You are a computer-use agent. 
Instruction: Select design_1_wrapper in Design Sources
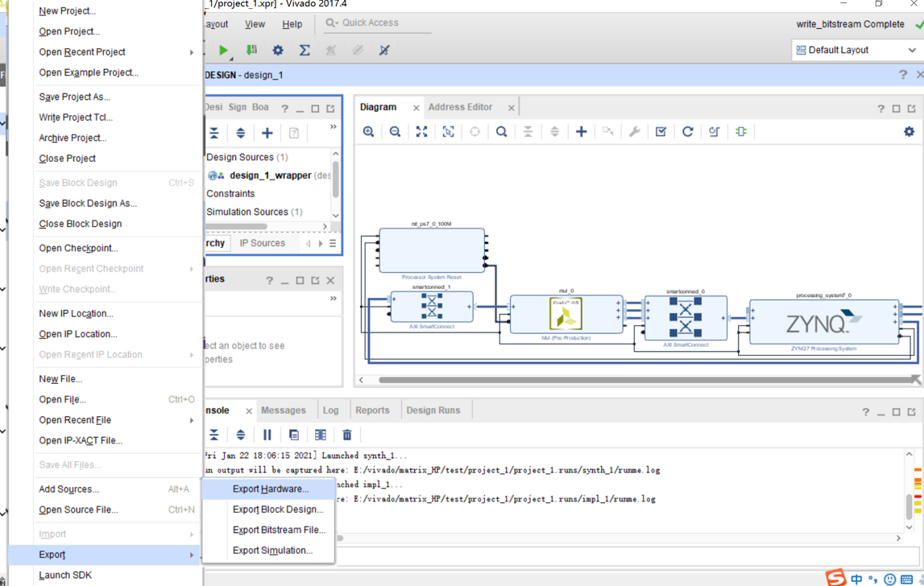pos(270,175)
